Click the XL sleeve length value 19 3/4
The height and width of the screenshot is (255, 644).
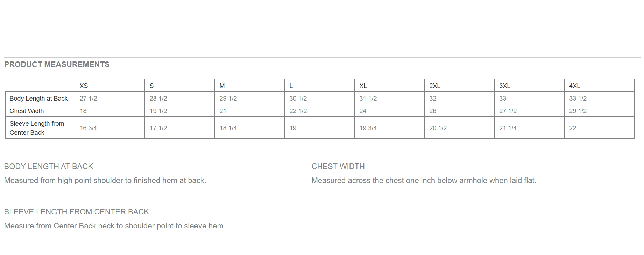pyautogui.click(x=368, y=128)
